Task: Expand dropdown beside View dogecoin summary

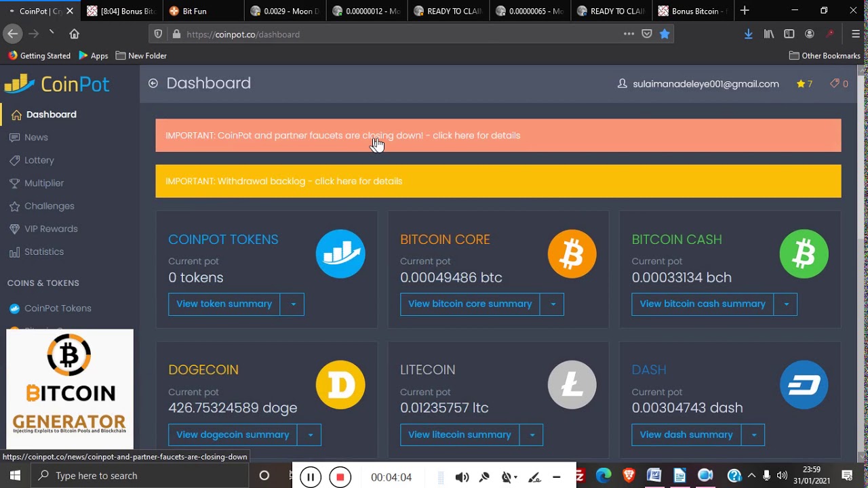Action: 310,435
